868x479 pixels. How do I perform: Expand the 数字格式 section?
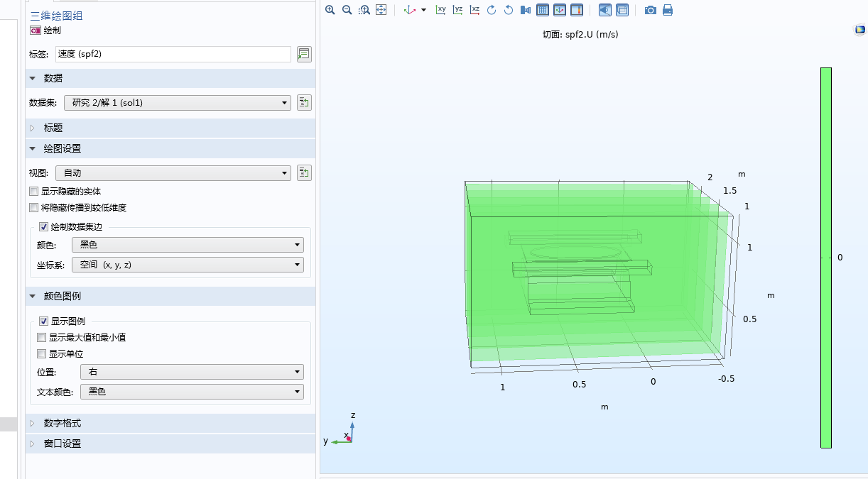coord(63,424)
